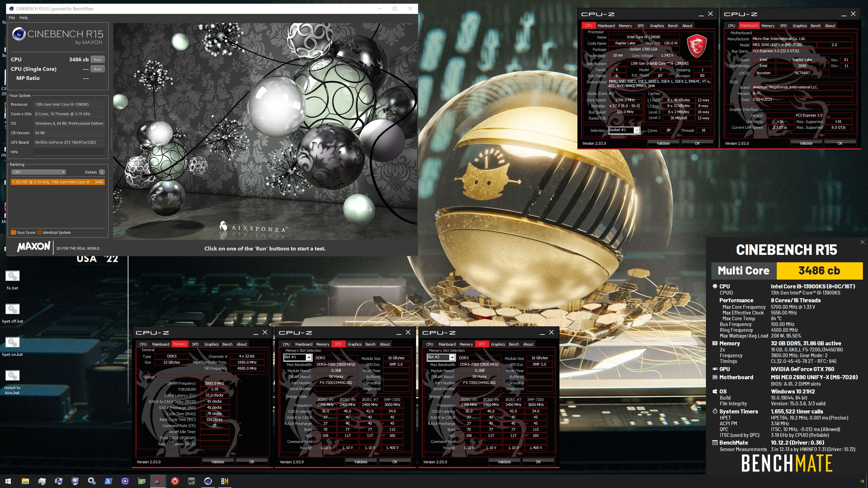Click the Identical System legend swatch
Screen dimensions: 868x488
[39, 232]
